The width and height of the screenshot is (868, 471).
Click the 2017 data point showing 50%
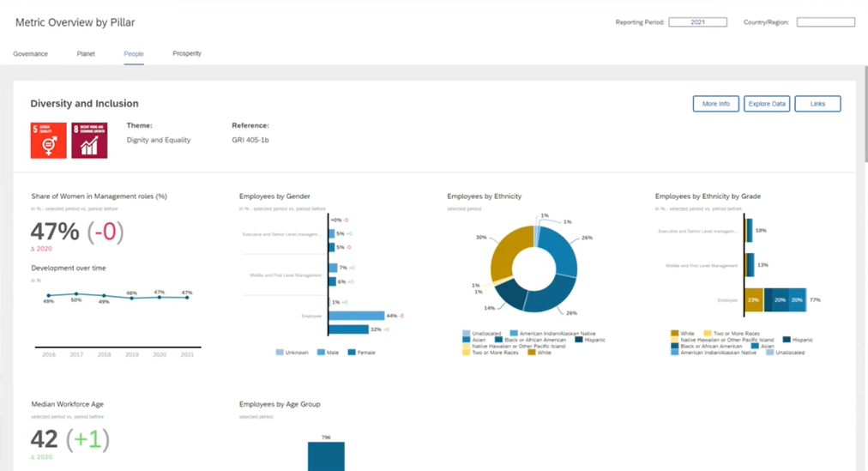(76, 293)
